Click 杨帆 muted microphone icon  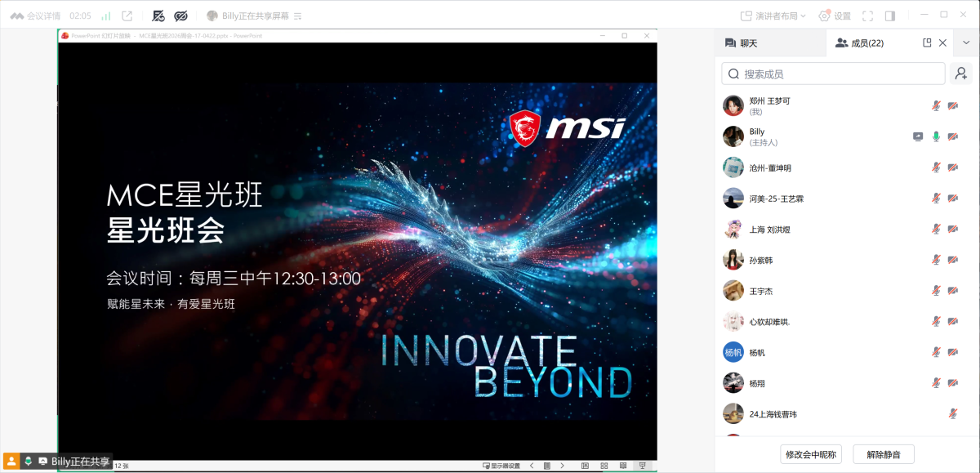[937, 352]
